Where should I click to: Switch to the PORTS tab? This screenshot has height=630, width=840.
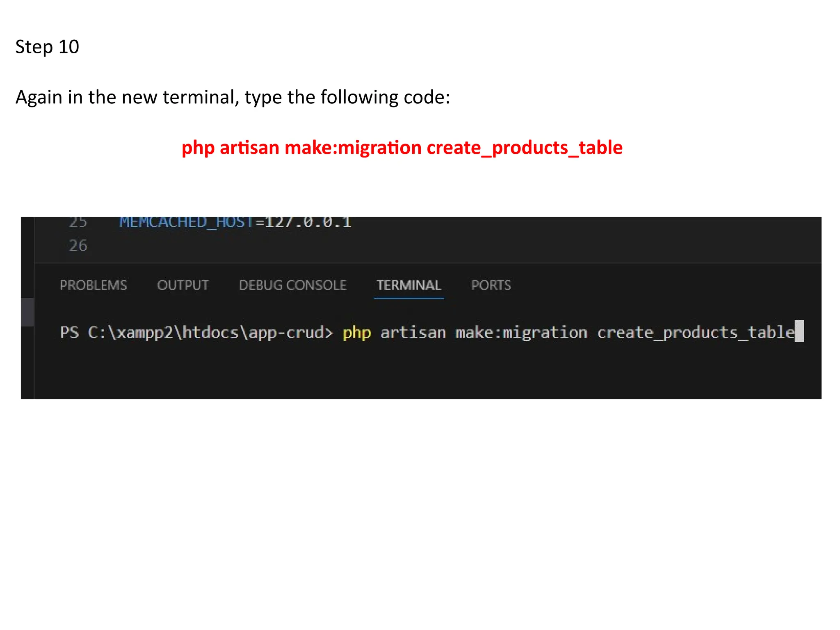point(491,285)
